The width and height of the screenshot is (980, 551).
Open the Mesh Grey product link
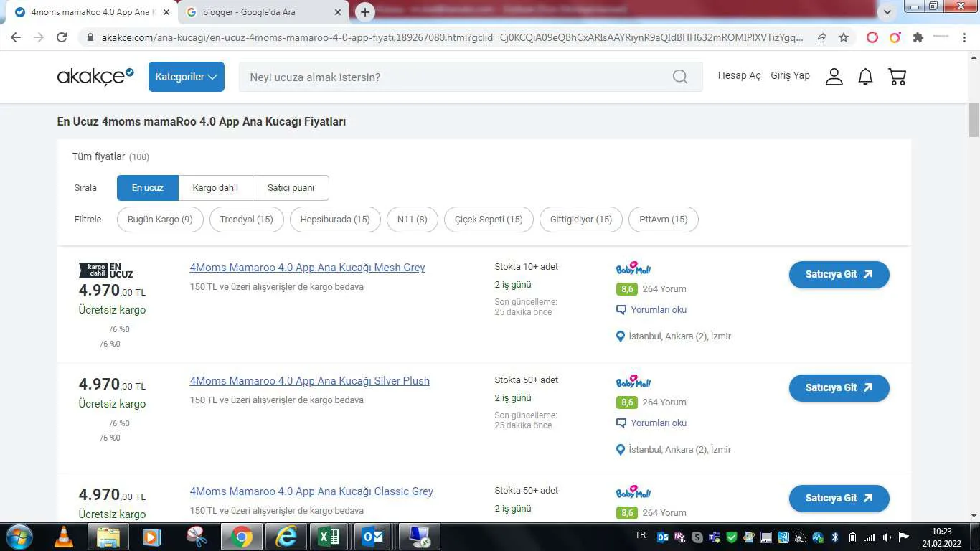307,268
